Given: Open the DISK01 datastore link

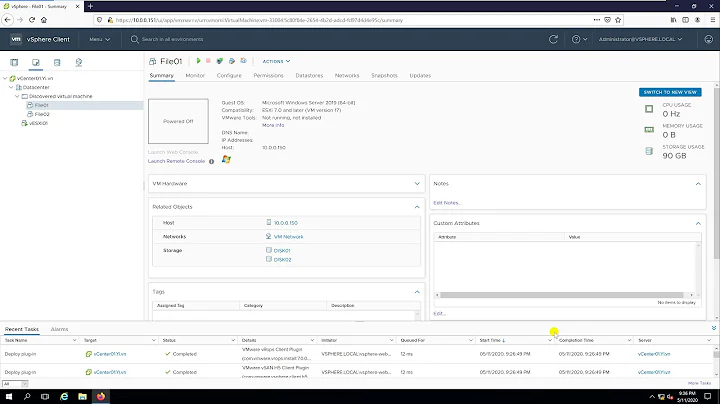Looking at the screenshot, I should pos(282,251).
